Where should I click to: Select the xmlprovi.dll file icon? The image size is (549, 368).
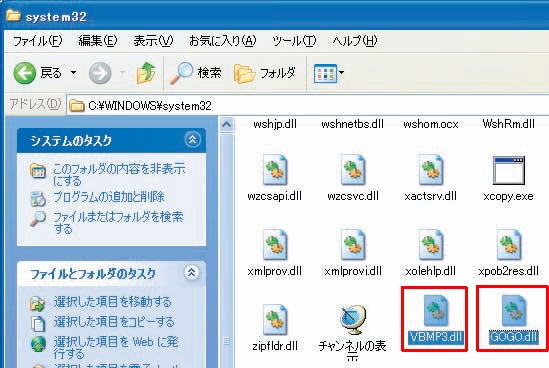coord(353,245)
